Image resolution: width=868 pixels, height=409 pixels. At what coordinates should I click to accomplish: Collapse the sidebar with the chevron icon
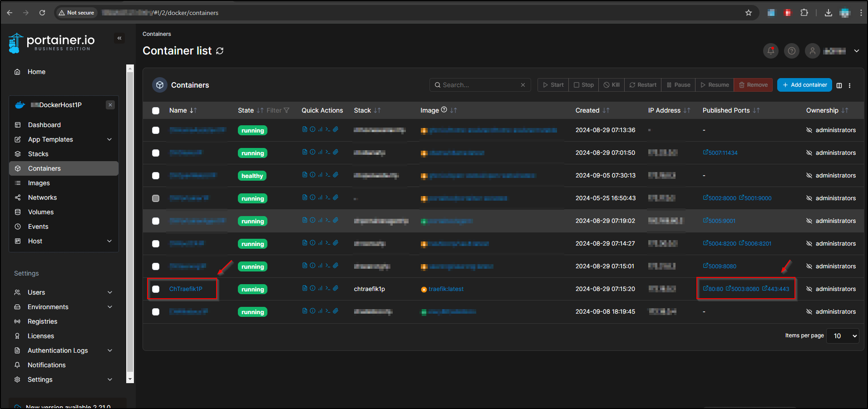coord(119,38)
